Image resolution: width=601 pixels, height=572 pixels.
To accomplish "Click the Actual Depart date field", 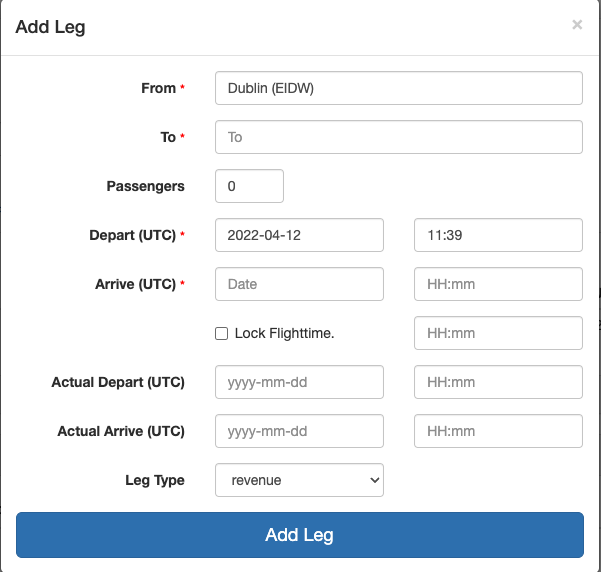I will click(299, 382).
